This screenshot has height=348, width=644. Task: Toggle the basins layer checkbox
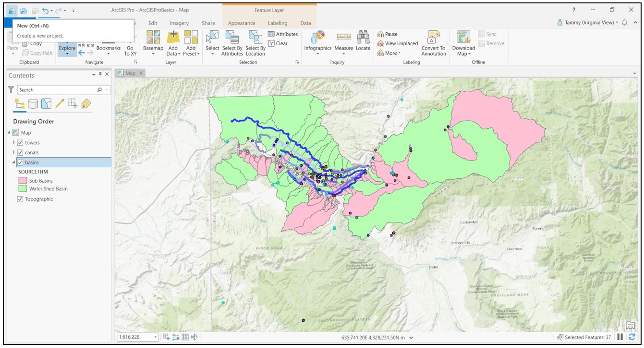(20, 162)
